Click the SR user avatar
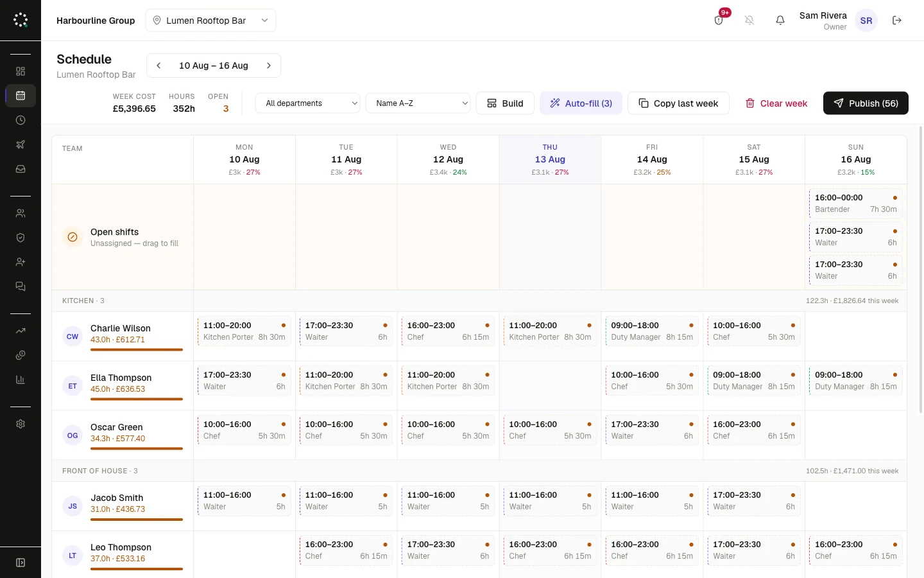The width and height of the screenshot is (924, 578). pos(866,21)
